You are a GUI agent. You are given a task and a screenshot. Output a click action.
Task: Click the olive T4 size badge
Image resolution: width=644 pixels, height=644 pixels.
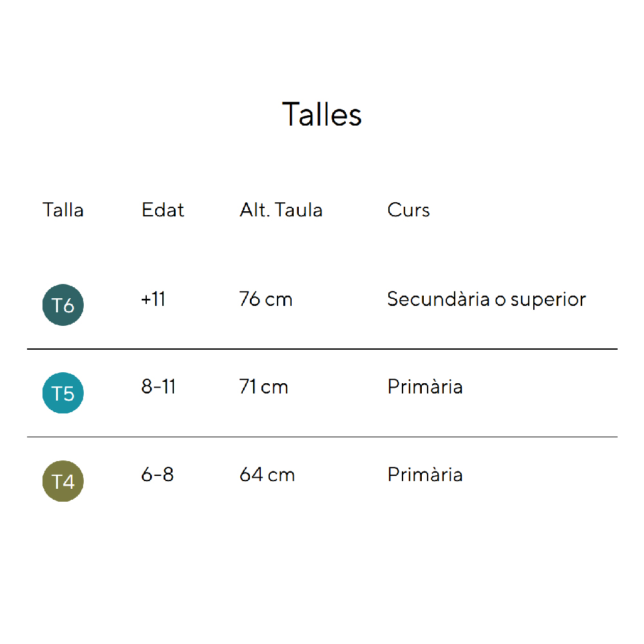[x=63, y=481]
